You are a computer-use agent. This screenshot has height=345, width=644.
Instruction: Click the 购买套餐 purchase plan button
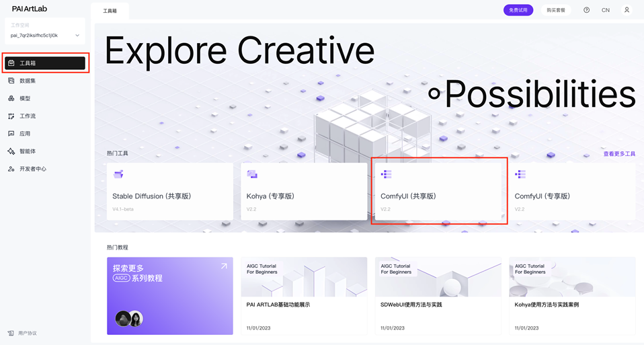click(556, 10)
